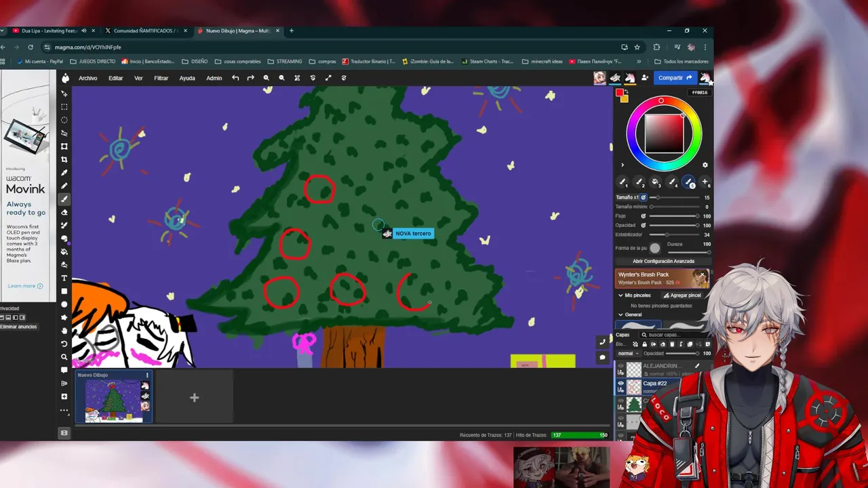Click the Compartir share button

coord(675,78)
